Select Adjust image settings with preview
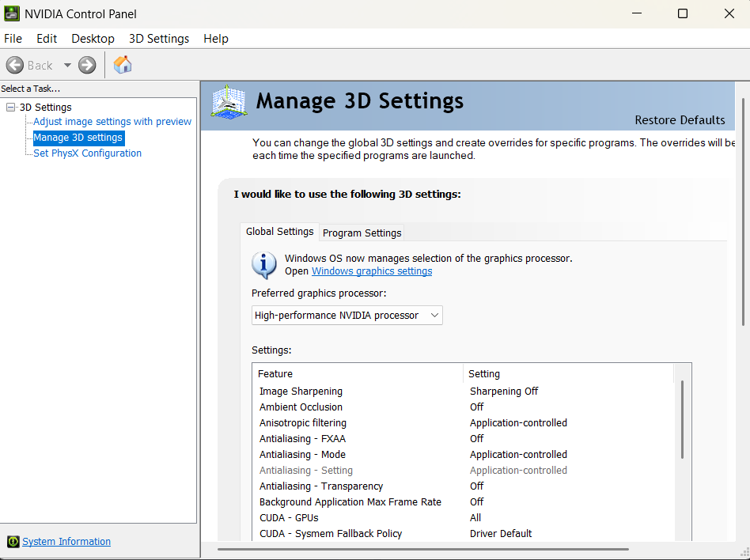Screen dimensions: 750x560 (x=112, y=122)
